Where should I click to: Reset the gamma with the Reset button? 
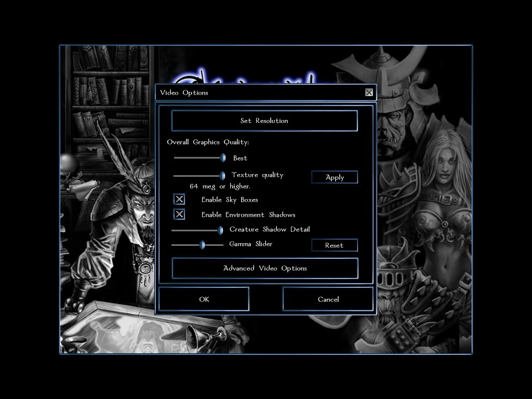(x=334, y=245)
